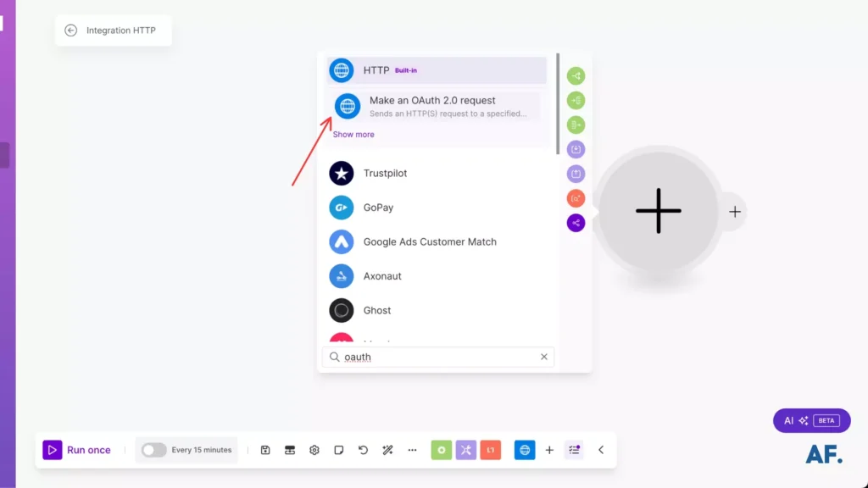Click the Trustpilot star icon
The width and height of the screenshot is (868, 488).
(342, 173)
